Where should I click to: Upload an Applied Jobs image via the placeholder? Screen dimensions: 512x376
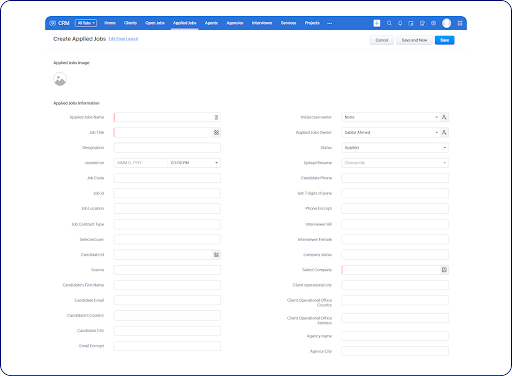[x=60, y=79]
